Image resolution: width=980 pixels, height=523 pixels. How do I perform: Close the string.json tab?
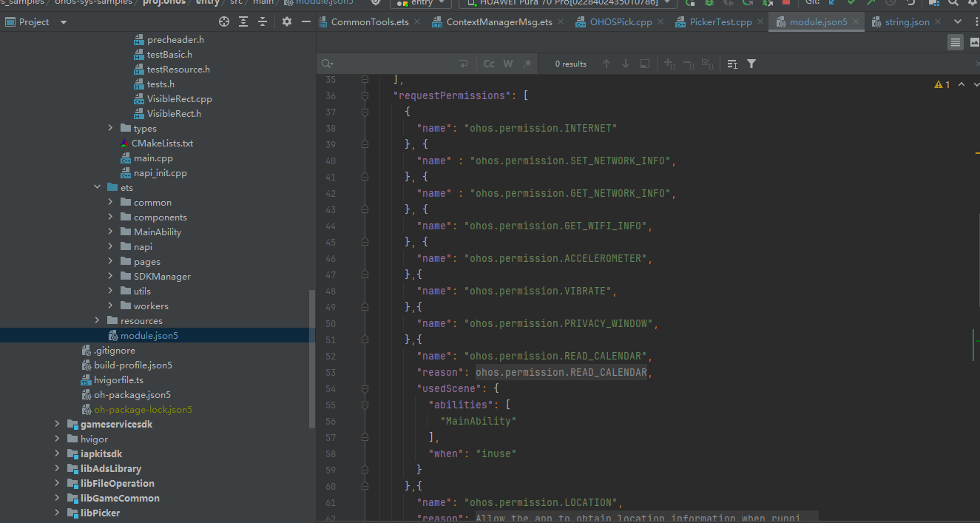pos(937,22)
